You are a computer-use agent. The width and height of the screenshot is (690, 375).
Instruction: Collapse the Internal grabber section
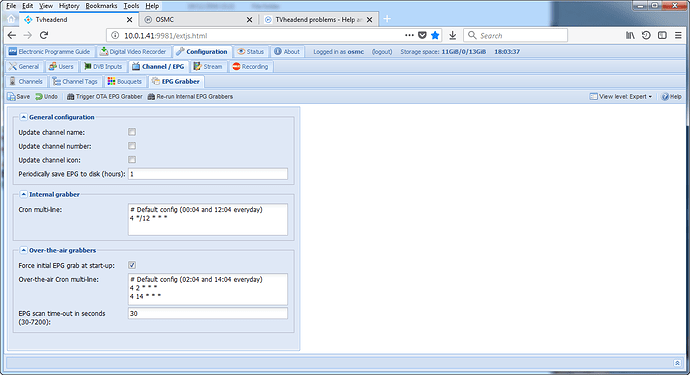(24, 194)
